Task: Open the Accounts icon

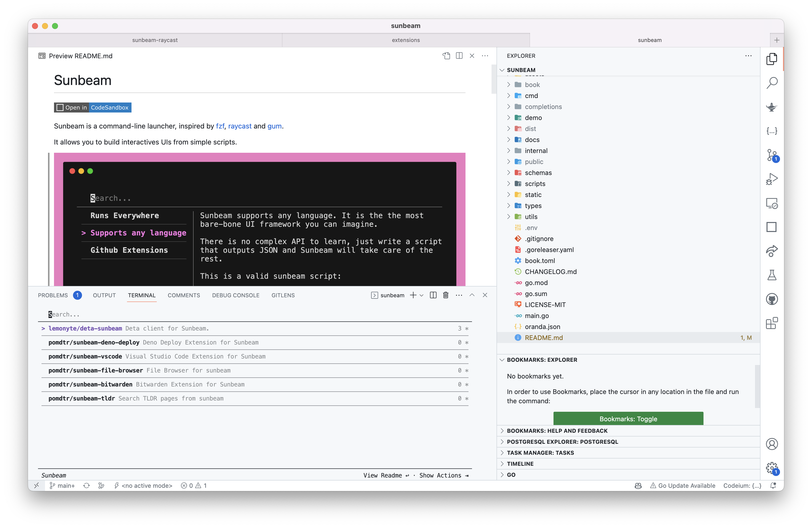Action: click(771, 444)
